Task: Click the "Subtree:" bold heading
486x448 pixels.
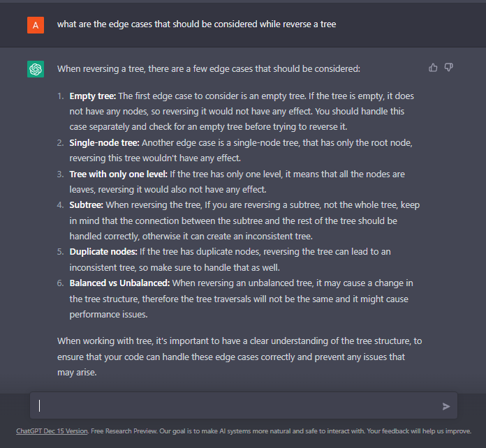Action: (x=87, y=205)
